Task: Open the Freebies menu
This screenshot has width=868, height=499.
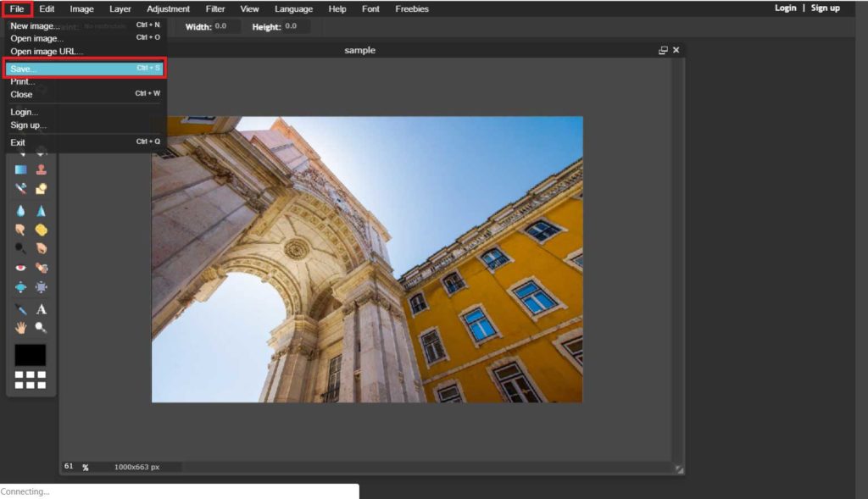Action: click(x=412, y=8)
